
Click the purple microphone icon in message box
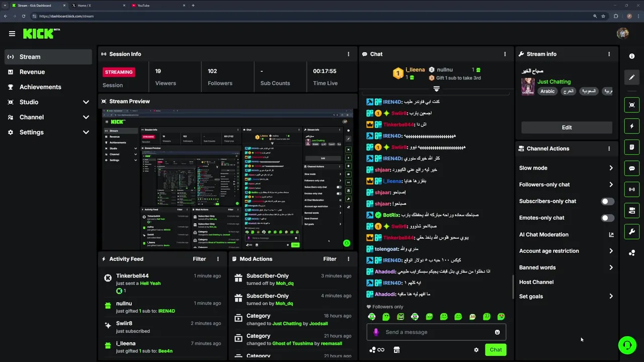pyautogui.click(x=376, y=332)
